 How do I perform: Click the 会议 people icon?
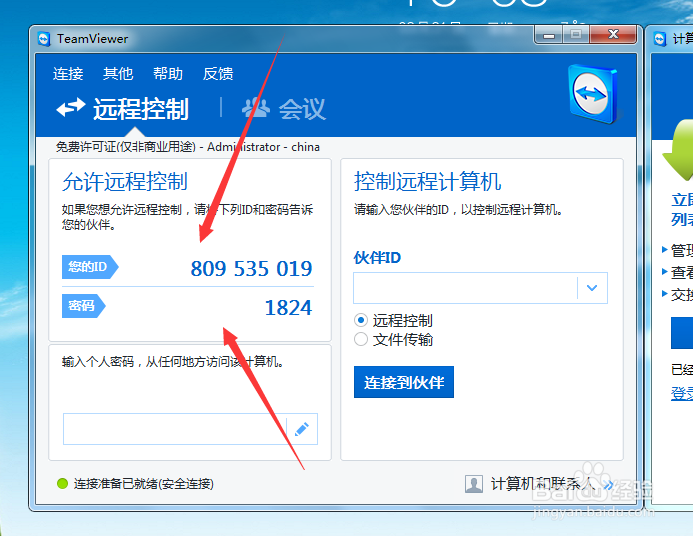(256, 108)
